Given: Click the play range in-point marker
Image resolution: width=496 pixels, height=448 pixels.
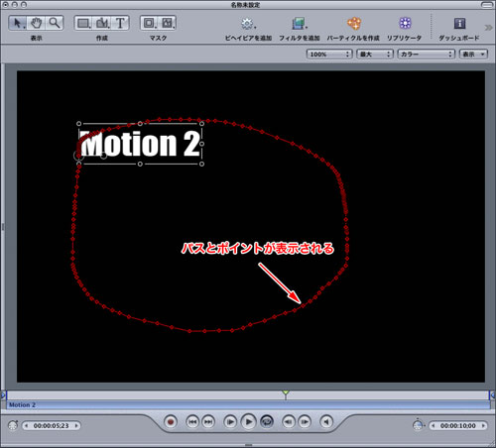Looking at the screenshot, I should pos(3,394).
